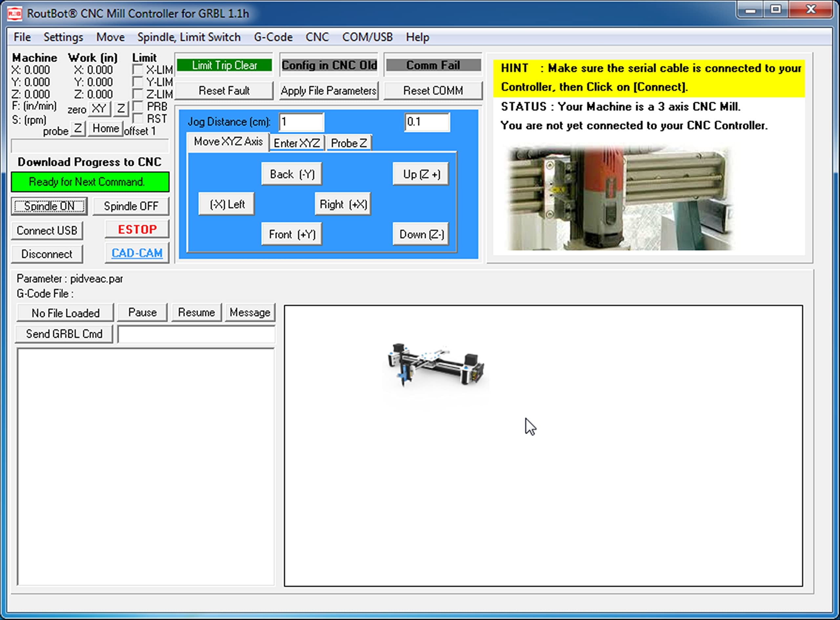Maximize the RoutBot window
840x620 pixels.
pyautogui.click(x=776, y=10)
